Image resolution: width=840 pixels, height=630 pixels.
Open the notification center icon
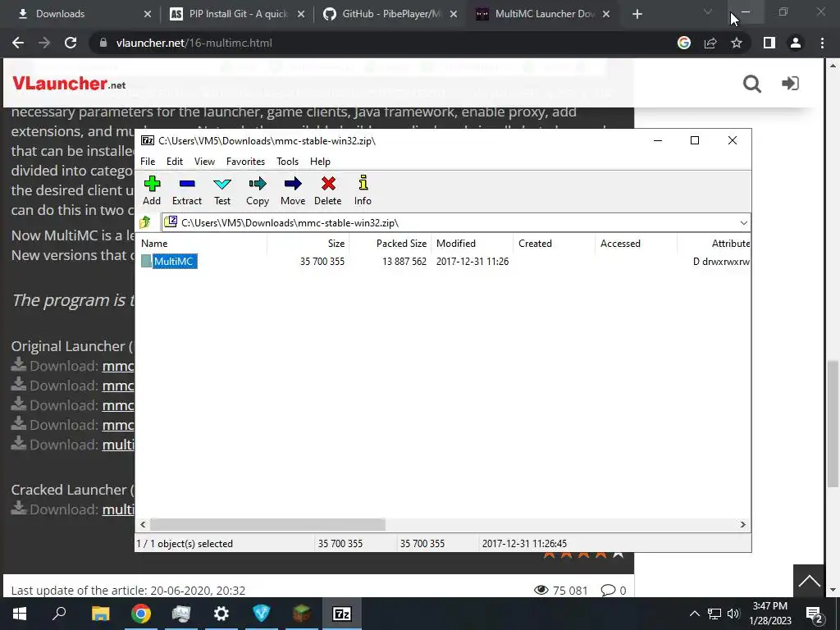pyautogui.click(x=815, y=614)
